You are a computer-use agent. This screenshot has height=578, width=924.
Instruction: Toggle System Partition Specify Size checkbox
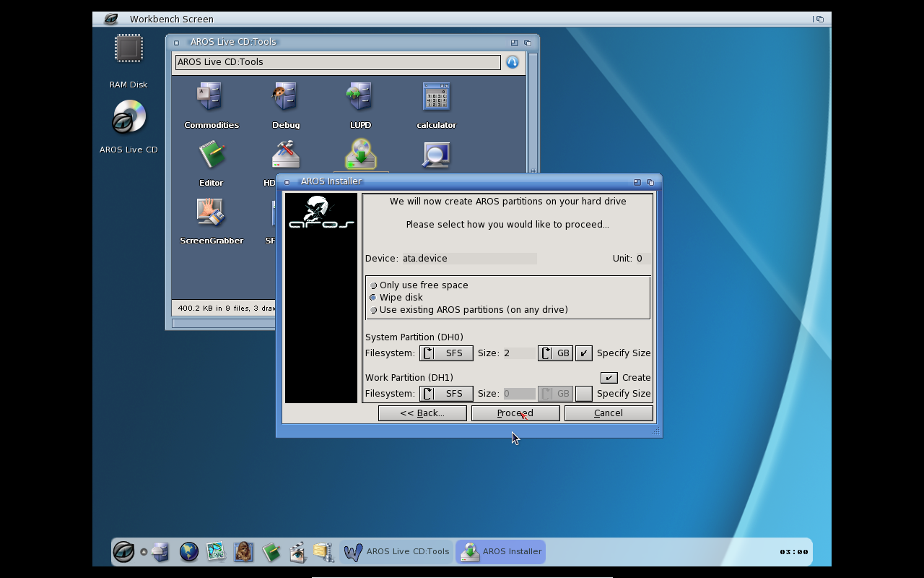point(583,353)
